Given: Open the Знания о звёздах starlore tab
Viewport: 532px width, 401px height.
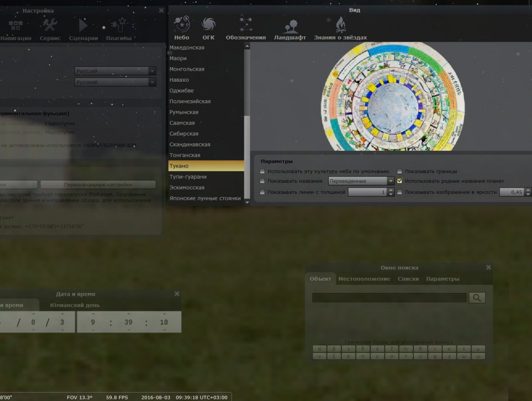Looking at the screenshot, I should (x=340, y=28).
